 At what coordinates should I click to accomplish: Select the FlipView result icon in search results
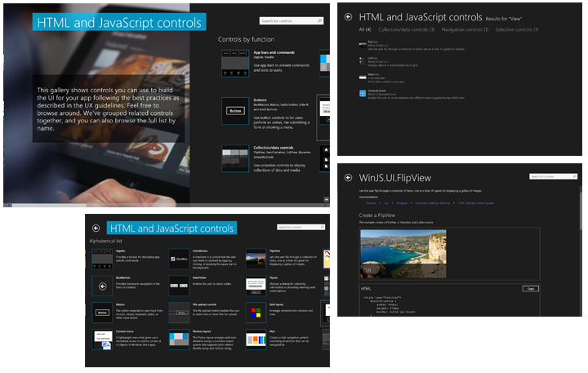point(363,45)
